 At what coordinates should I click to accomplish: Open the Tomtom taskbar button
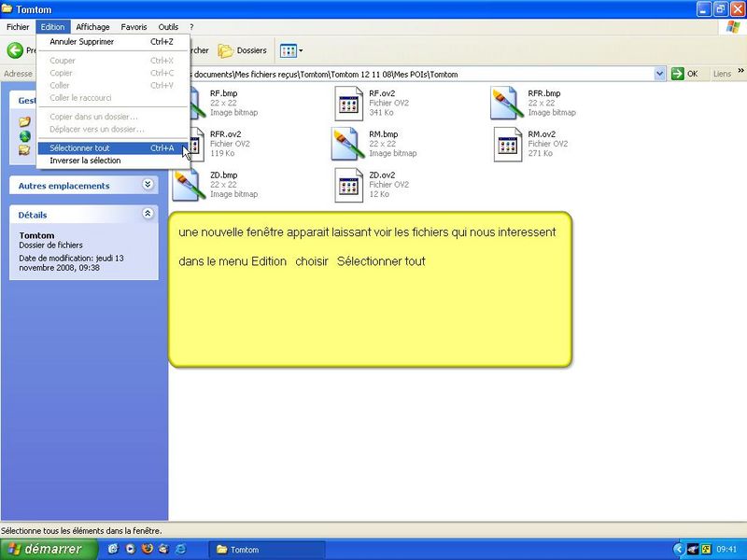click(x=267, y=550)
